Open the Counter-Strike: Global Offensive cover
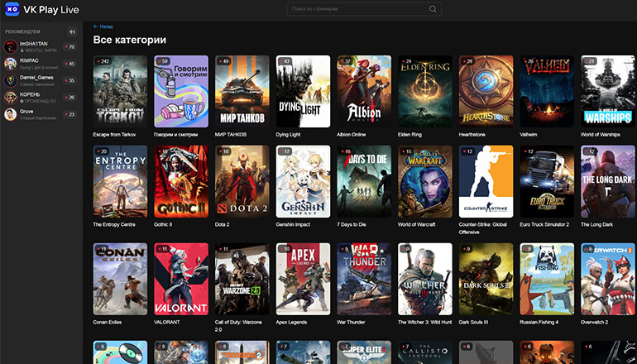Viewport: 637px width, 364px height. click(x=486, y=181)
